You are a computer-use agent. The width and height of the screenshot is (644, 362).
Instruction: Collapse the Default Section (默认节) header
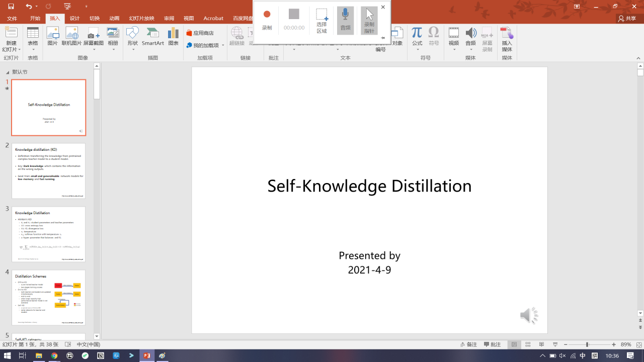(x=8, y=72)
